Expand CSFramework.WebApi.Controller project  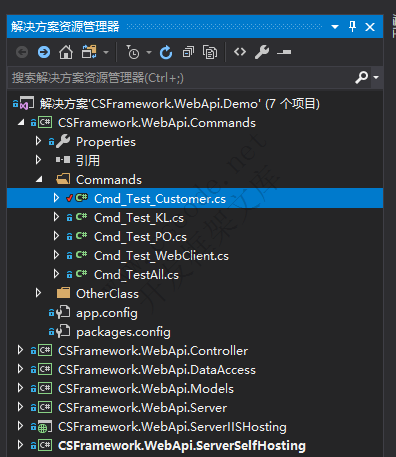pos(20,350)
